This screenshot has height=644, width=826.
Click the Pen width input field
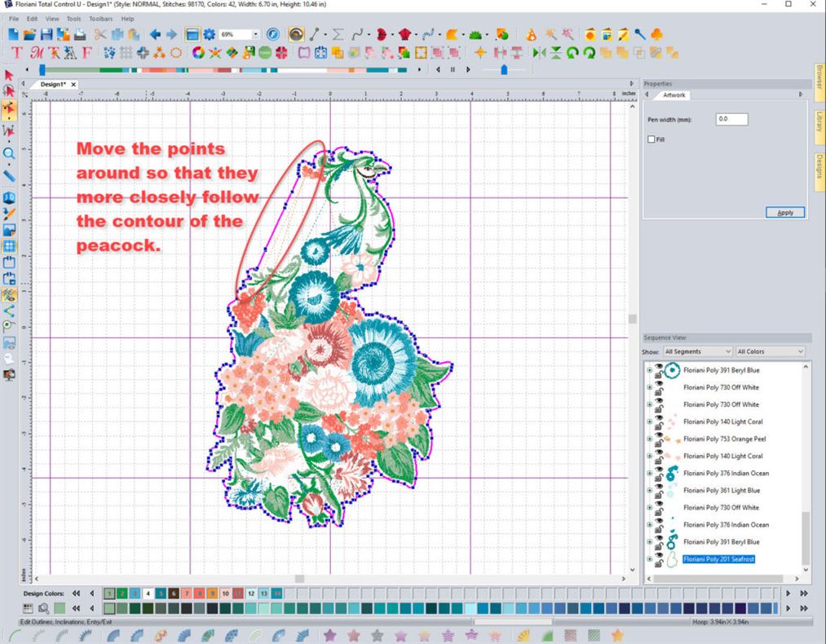tap(730, 119)
